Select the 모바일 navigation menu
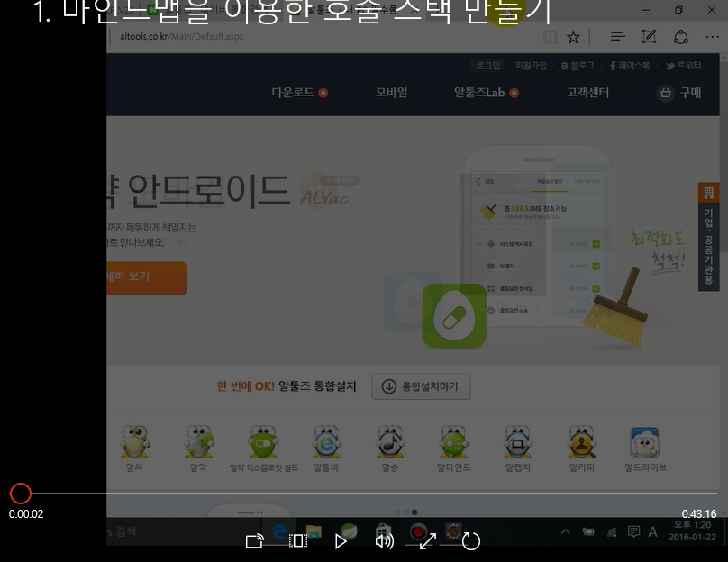 pos(391,93)
